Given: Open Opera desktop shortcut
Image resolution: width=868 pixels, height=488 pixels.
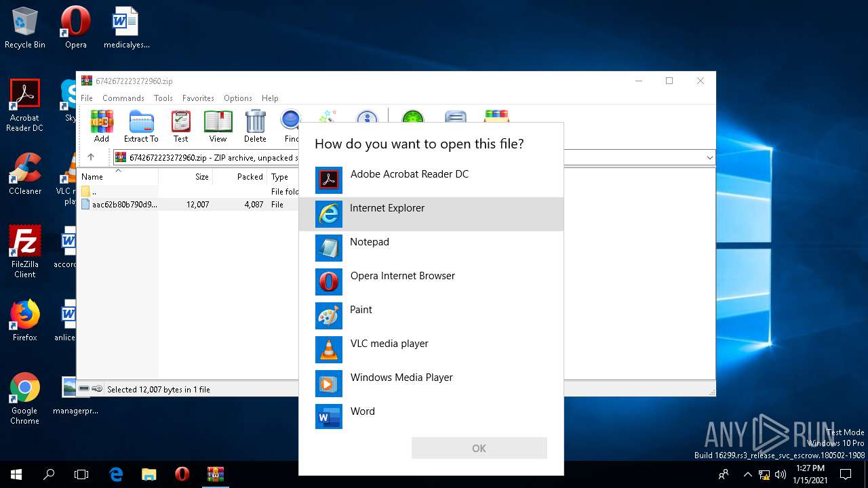Looking at the screenshot, I should pyautogui.click(x=76, y=28).
